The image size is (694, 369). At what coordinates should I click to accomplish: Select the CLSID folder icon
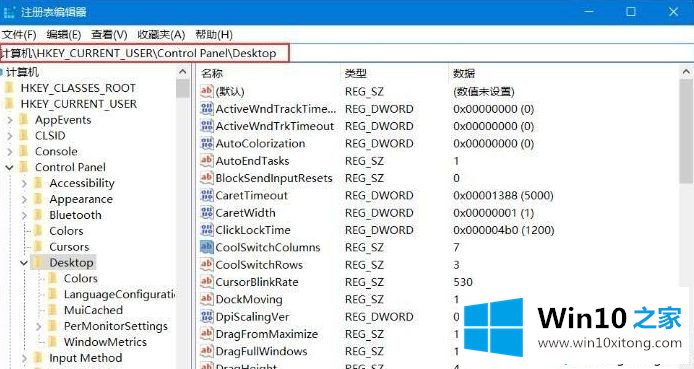(x=24, y=136)
